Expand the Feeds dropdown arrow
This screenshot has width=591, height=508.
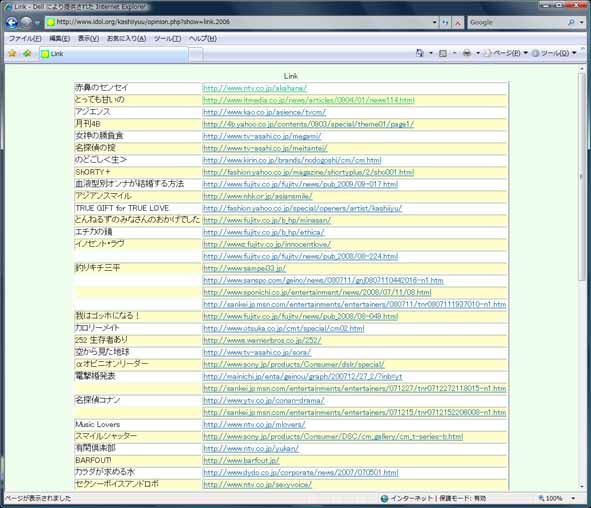point(454,53)
